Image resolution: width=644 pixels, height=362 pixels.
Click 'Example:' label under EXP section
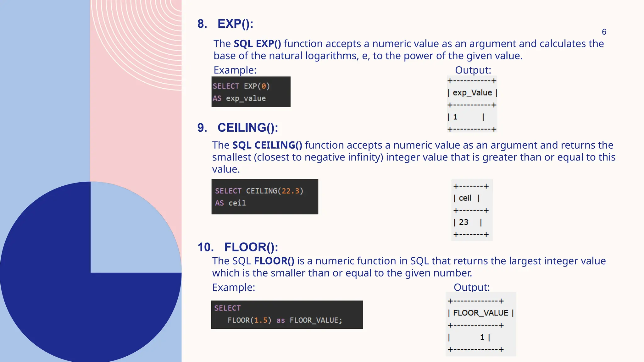pos(235,70)
